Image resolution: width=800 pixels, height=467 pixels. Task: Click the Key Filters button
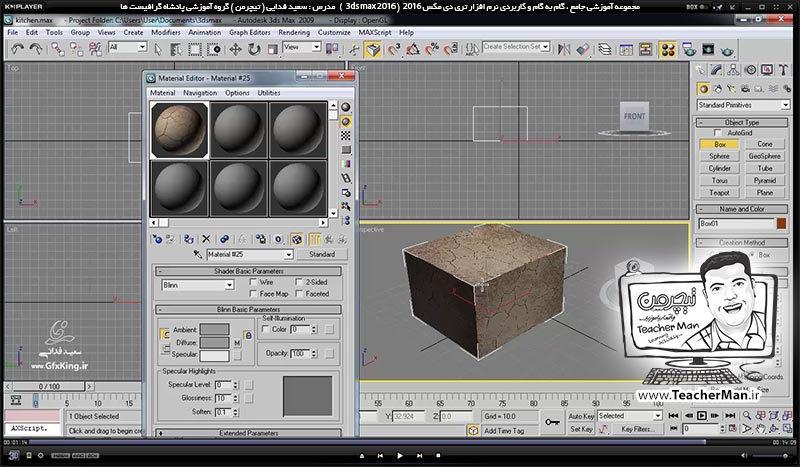click(638, 429)
